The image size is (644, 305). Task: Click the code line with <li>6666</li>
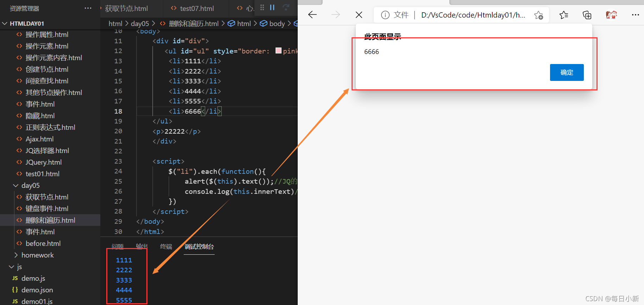(195, 111)
